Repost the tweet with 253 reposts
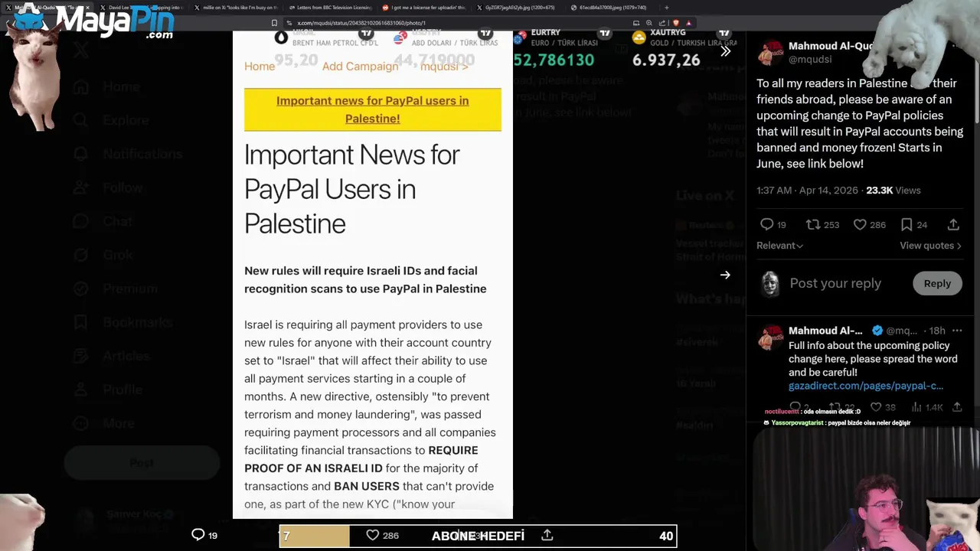Screen dimensions: 980x551 (x=812, y=224)
